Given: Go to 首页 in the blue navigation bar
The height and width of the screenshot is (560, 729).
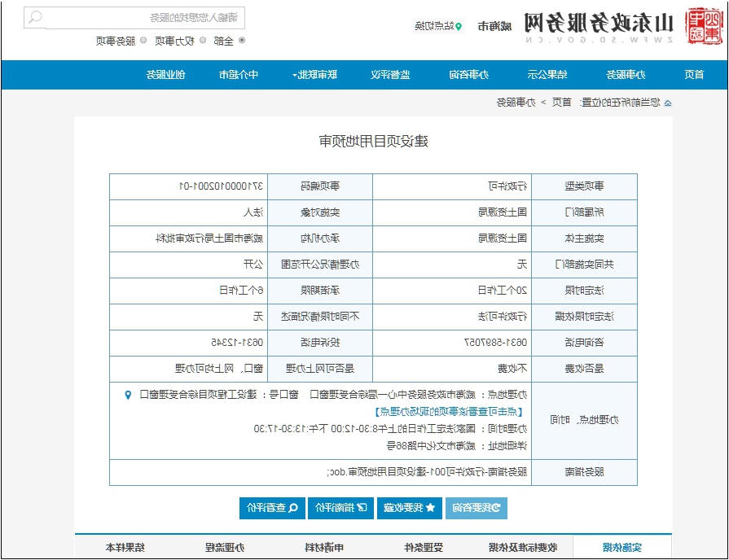Looking at the screenshot, I should point(694,75).
